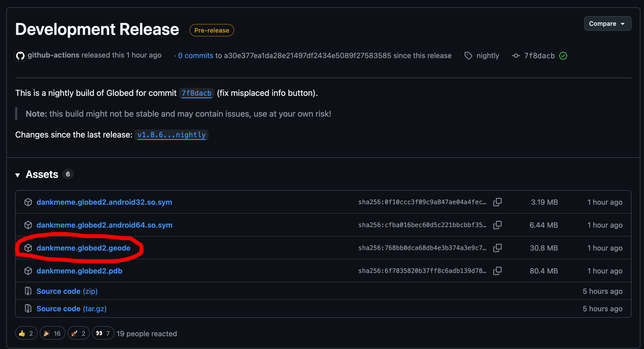Download dankmeme.globed2.geode asset

[83, 248]
